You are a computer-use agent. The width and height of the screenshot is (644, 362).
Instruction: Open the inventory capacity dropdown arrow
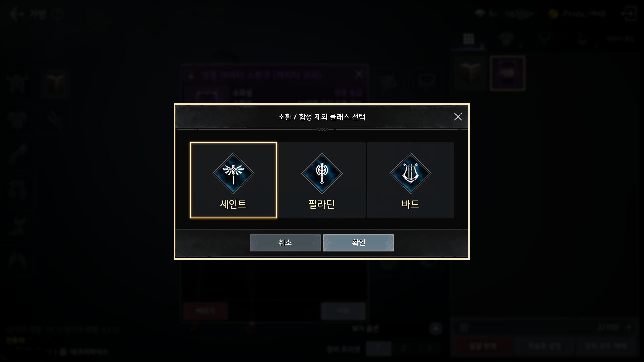pos(629,327)
